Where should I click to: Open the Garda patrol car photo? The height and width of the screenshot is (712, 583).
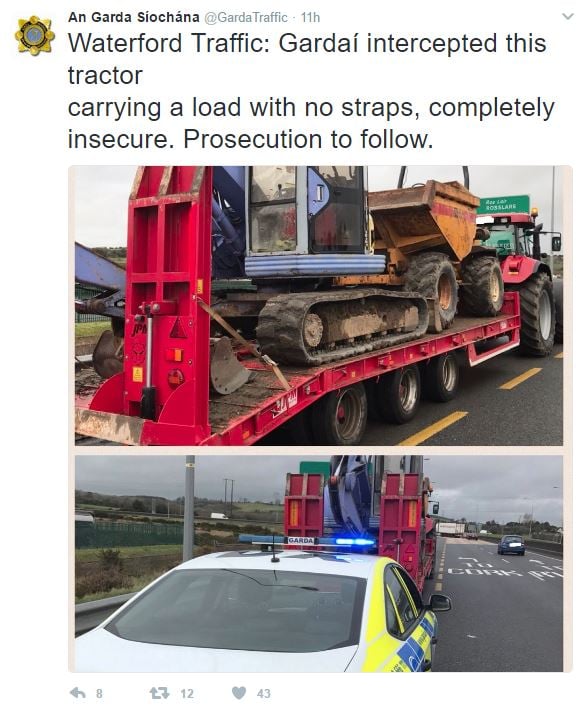[x=319, y=564]
